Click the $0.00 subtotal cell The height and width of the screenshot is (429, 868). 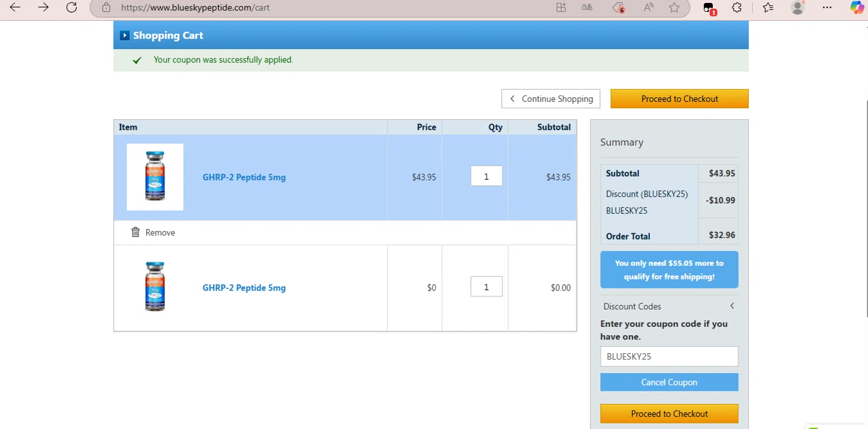560,288
